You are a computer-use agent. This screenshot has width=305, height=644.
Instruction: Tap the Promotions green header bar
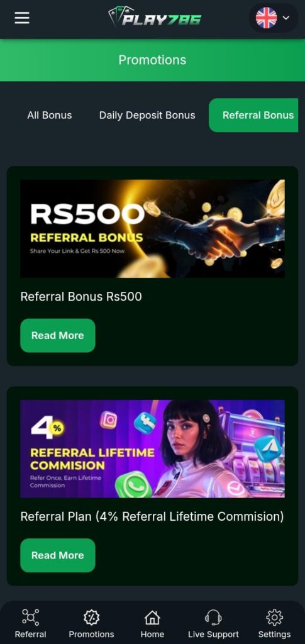point(152,60)
